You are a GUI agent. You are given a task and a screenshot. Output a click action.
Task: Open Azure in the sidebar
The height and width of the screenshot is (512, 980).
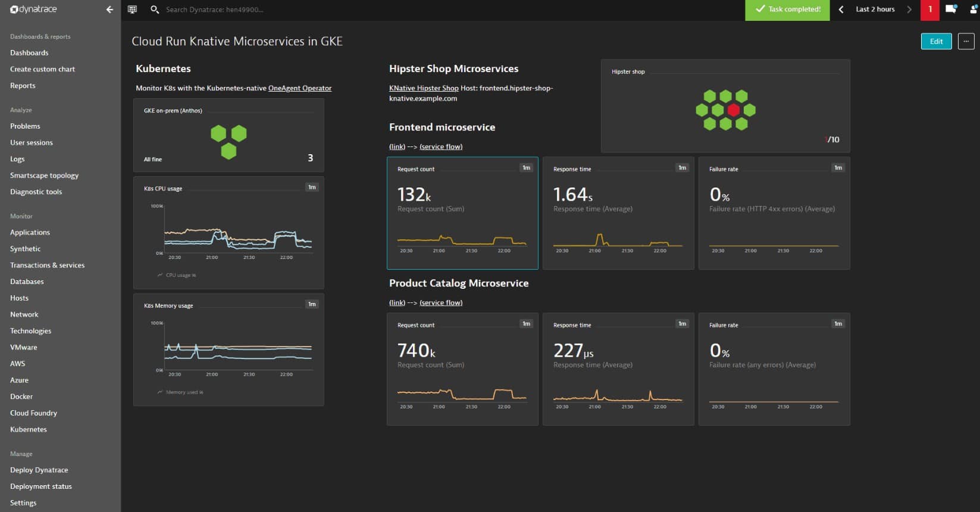point(19,380)
